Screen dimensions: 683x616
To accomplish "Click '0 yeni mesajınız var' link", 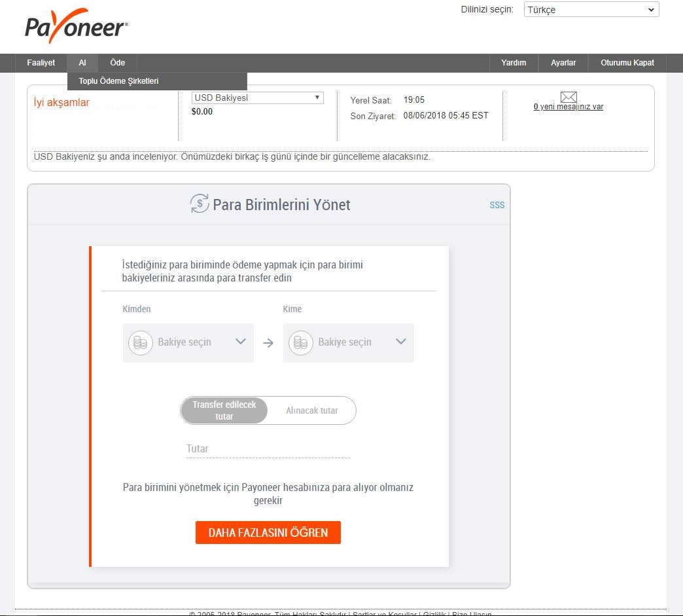I will (x=569, y=107).
